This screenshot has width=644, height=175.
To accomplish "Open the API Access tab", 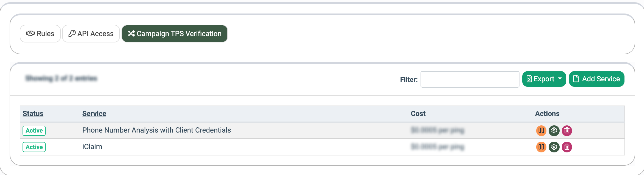I will (91, 34).
